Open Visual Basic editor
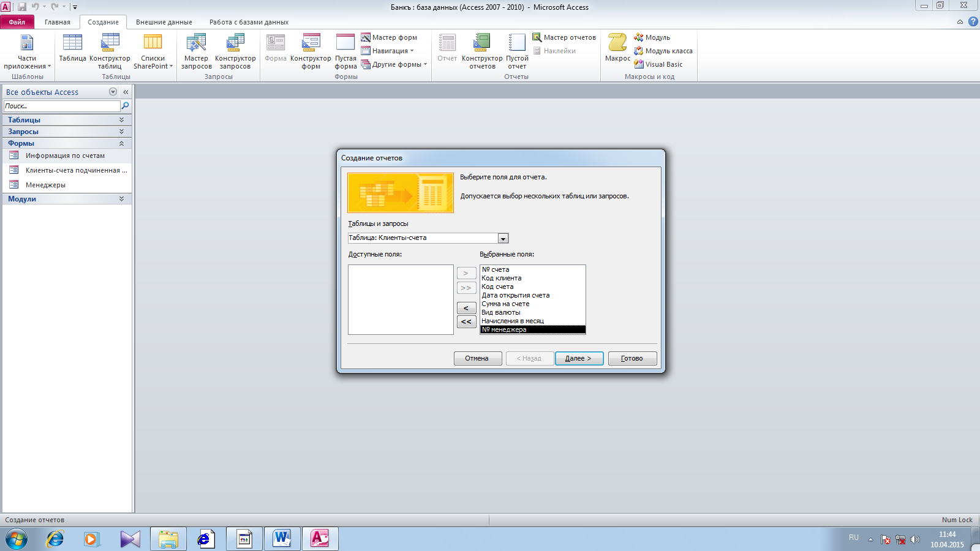Viewport: 980px width, 551px height. pos(658,64)
